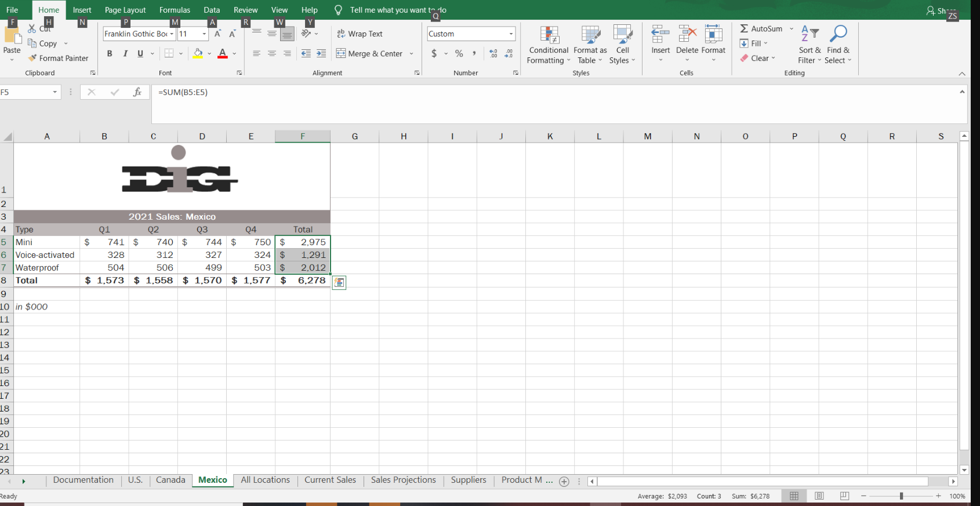Click the Format Painter brush
Image resolution: width=980 pixels, height=506 pixels.
coord(32,58)
